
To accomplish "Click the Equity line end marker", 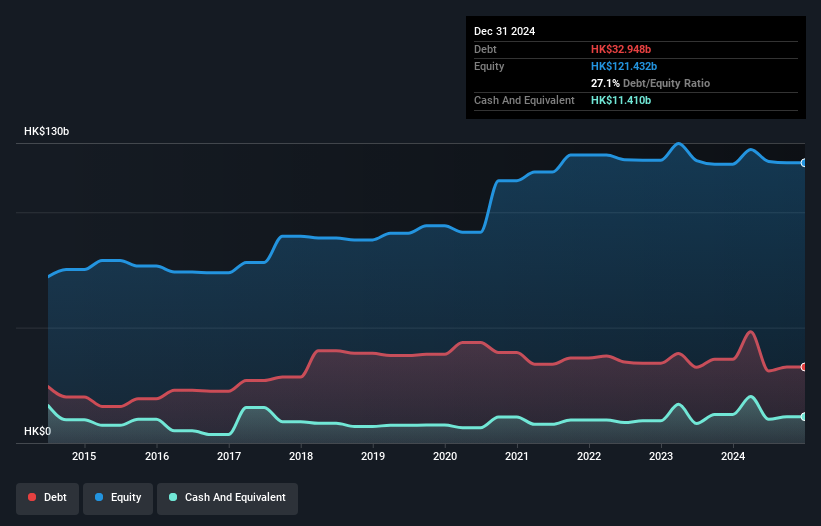I will (x=804, y=163).
